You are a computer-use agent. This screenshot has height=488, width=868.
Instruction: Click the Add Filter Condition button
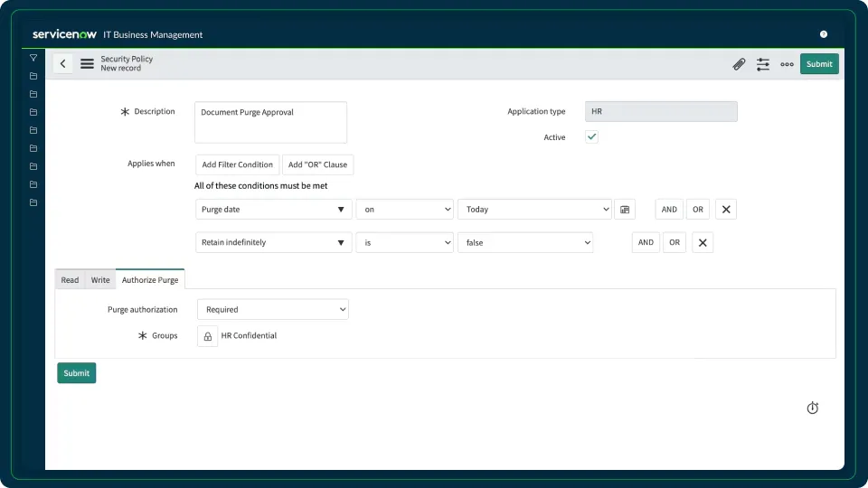(x=237, y=164)
